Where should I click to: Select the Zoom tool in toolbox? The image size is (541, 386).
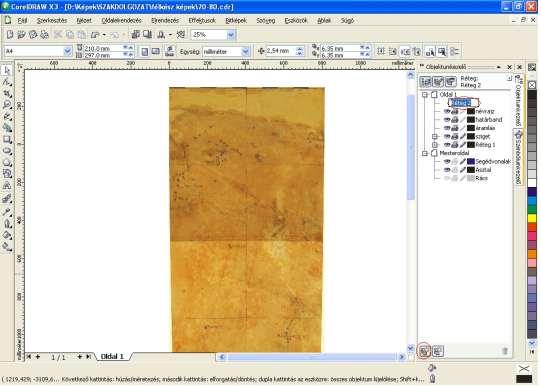(x=7, y=105)
